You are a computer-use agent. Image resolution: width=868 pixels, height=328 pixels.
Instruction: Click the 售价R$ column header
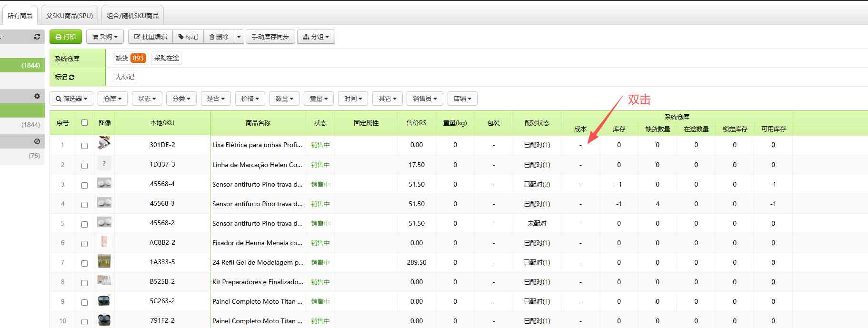click(417, 123)
